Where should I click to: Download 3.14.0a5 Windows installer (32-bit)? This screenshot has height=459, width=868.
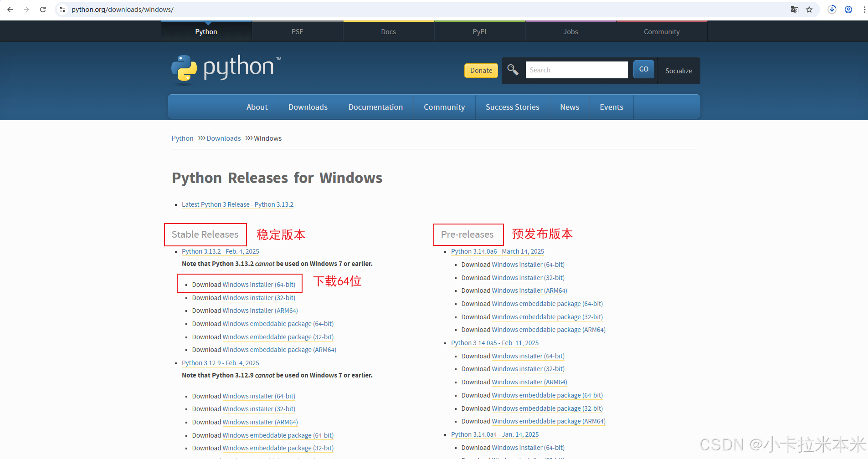(x=528, y=369)
